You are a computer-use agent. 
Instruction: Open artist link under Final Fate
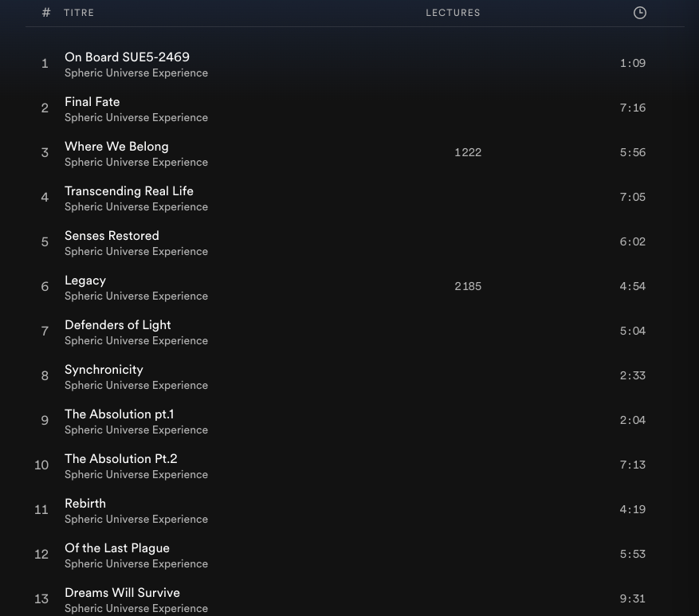coord(136,118)
